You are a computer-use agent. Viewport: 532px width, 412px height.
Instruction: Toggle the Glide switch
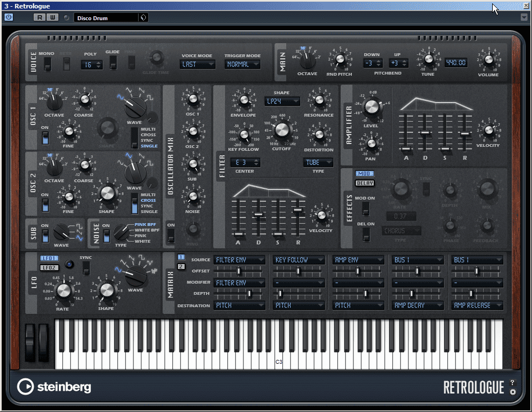[x=113, y=62]
